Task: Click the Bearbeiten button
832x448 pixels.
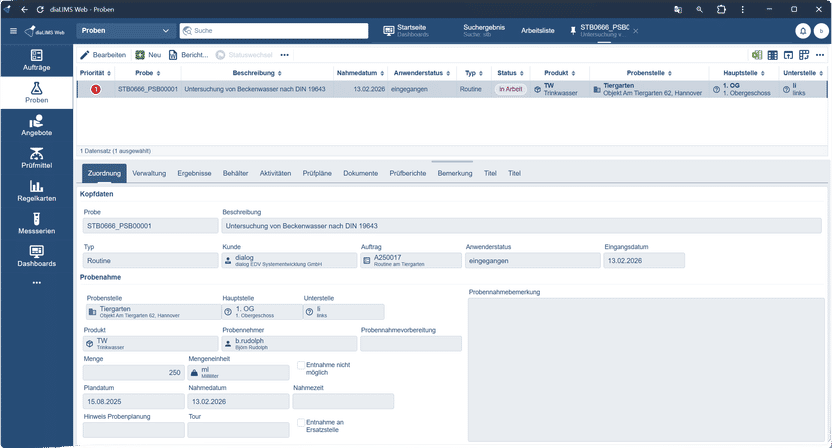Action: click(103, 55)
